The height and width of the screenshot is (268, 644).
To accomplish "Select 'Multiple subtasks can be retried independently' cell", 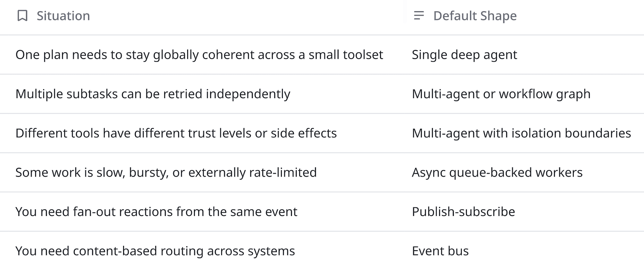I will pos(153,94).
